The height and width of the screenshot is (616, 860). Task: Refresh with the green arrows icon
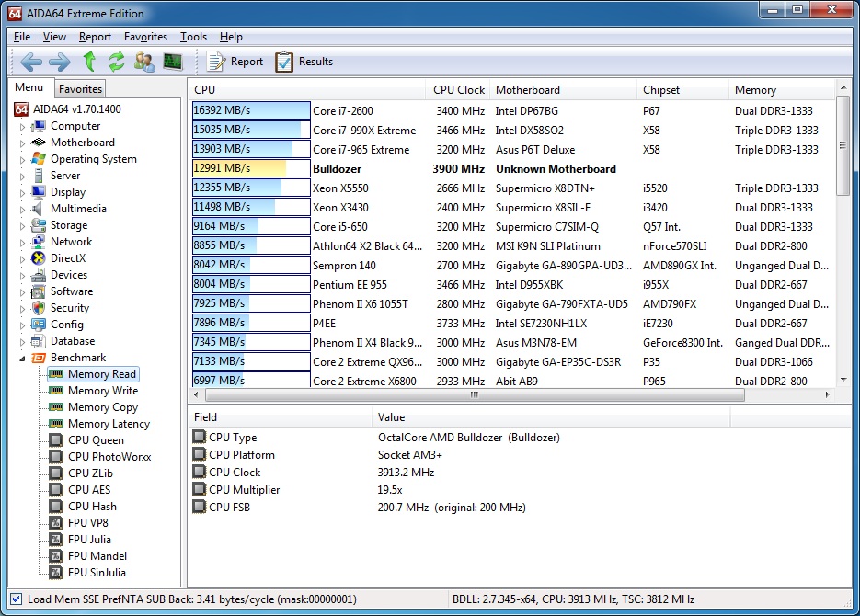(116, 62)
